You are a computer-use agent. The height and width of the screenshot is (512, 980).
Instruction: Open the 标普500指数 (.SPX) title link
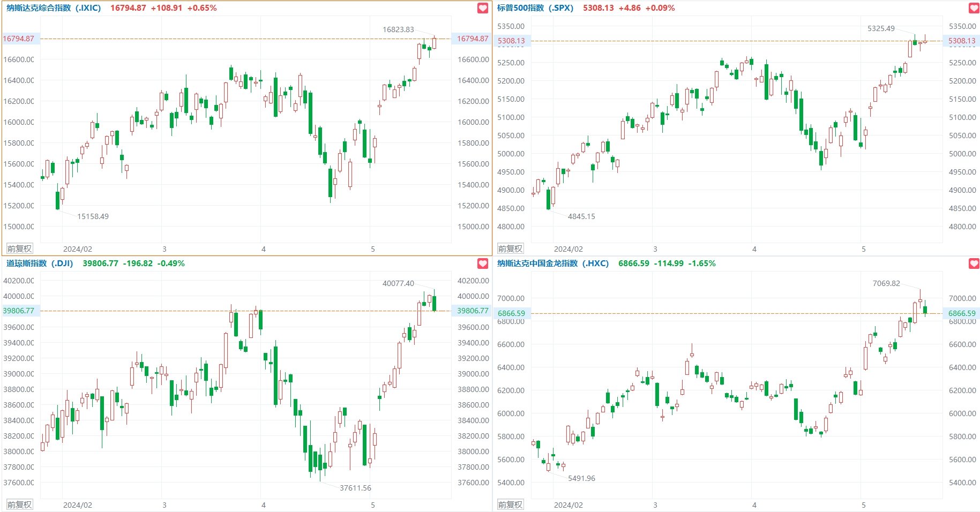535,8
